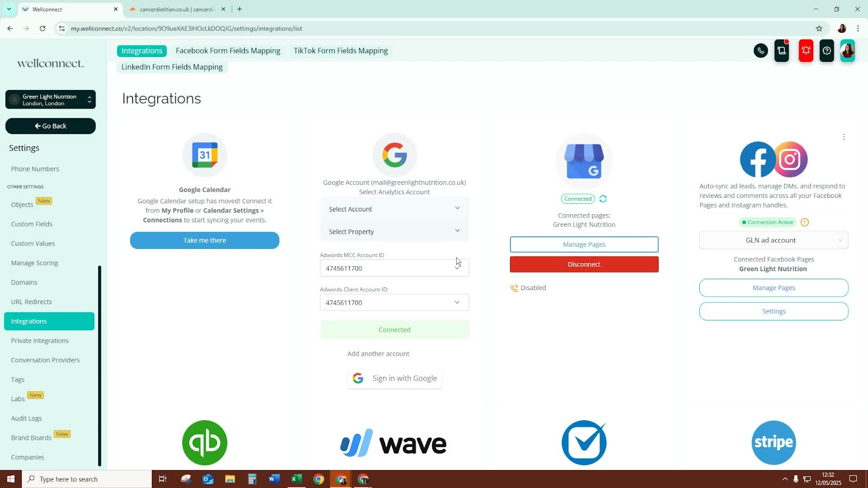Open Excel from the taskbar
Screen dimensions: 868x488
(x=296, y=479)
